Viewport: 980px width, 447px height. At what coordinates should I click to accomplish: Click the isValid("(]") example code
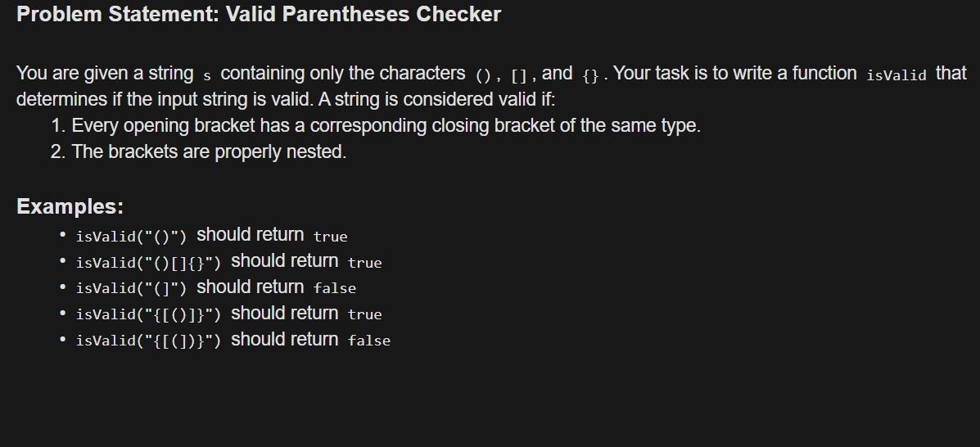point(131,288)
